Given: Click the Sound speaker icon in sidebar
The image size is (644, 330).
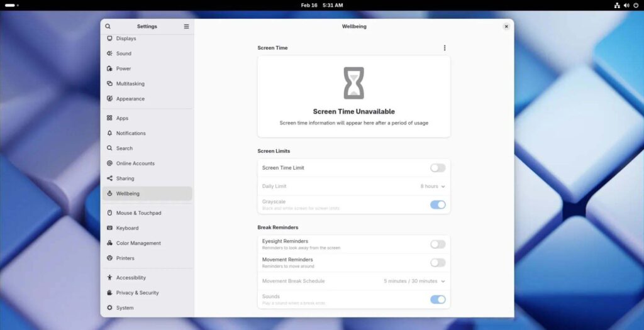Looking at the screenshot, I should click(109, 53).
